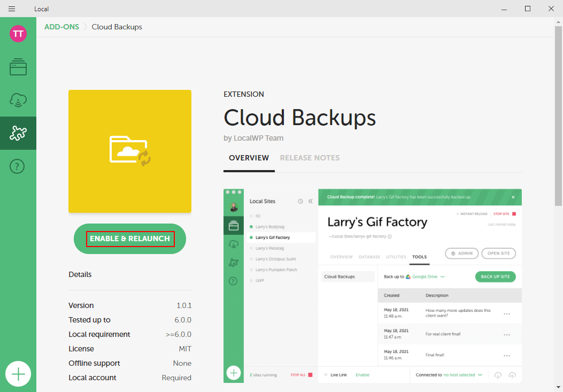Go back to ADD-ONS breadcrumb
This screenshot has height=392, width=563.
62,27
